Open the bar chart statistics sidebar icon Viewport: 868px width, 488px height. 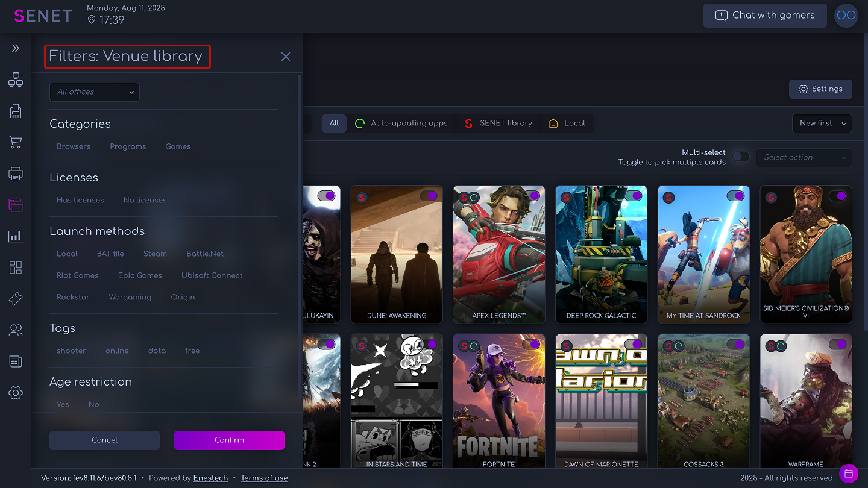click(16, 236)
